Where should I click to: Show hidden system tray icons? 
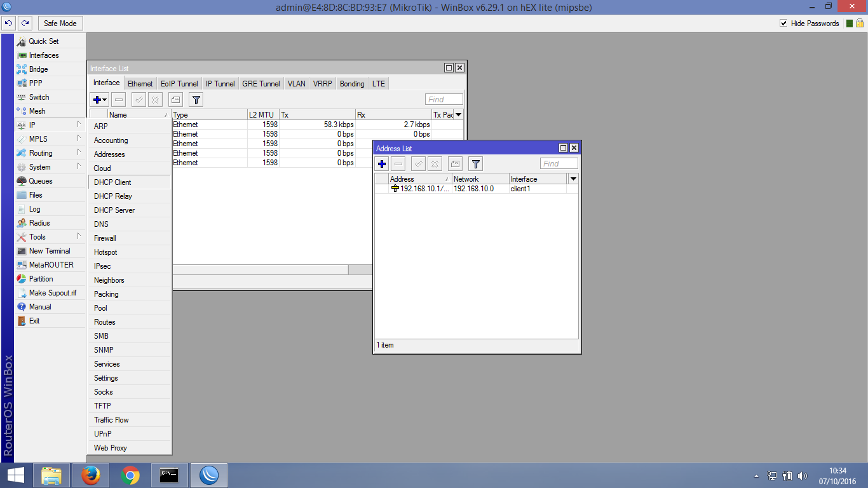point(756,475)
